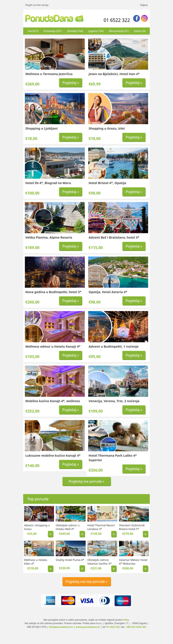
Task: Click Pogledaj for Wellness u Termama Jezerčica
Action: 70,83
